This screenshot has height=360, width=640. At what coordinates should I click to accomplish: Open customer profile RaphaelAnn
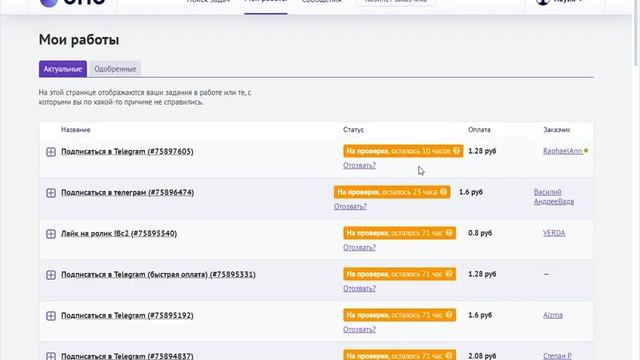click(562, 151)
